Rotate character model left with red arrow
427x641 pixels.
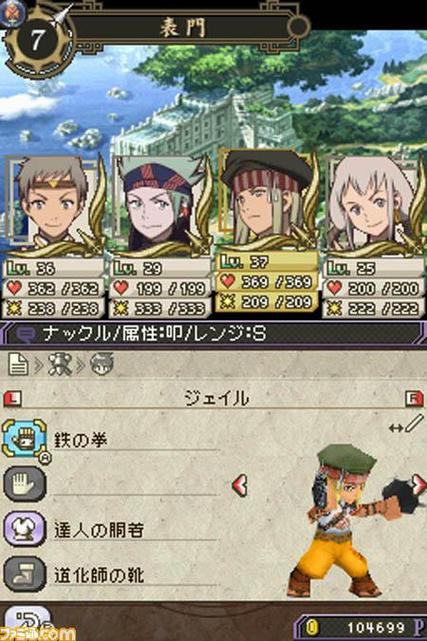point(240,485)
